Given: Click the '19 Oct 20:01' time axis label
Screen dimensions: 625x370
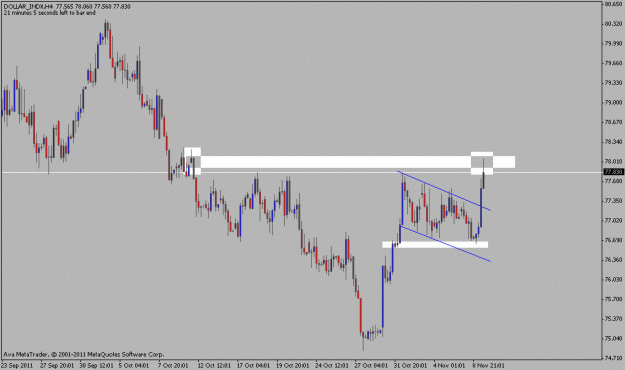Looking at the screenshot, I should [x=292, y=365].
